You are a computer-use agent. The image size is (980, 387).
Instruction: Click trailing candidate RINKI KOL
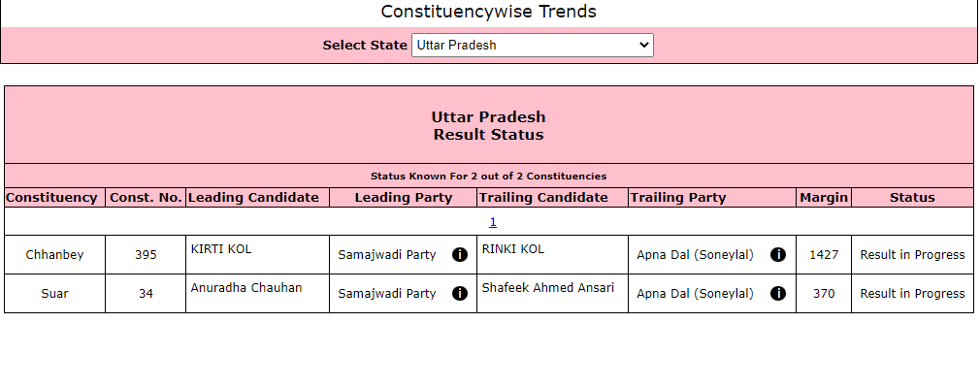point(513,249)
